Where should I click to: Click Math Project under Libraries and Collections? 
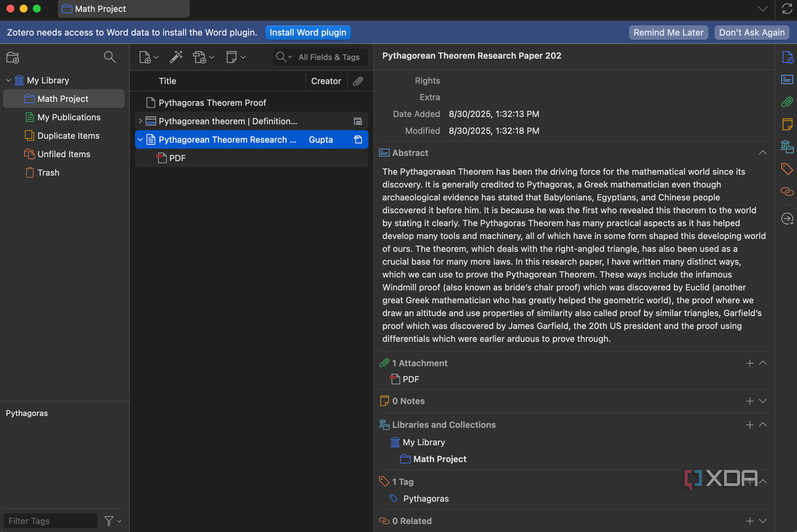tap(434, 459)
